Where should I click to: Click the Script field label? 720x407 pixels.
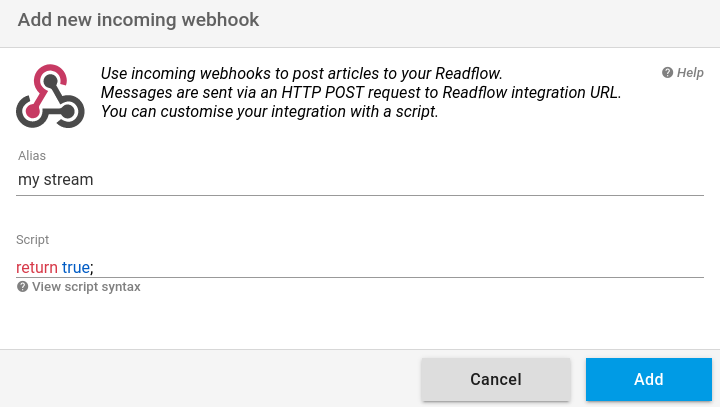32,240
